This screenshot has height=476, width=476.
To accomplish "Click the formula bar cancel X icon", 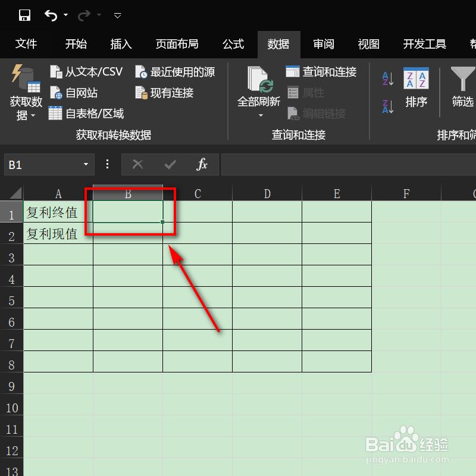I will click(x=138, y=165).
